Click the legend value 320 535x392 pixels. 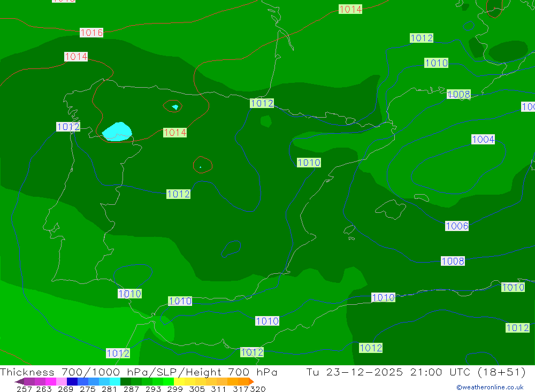[x=258, y=389]
